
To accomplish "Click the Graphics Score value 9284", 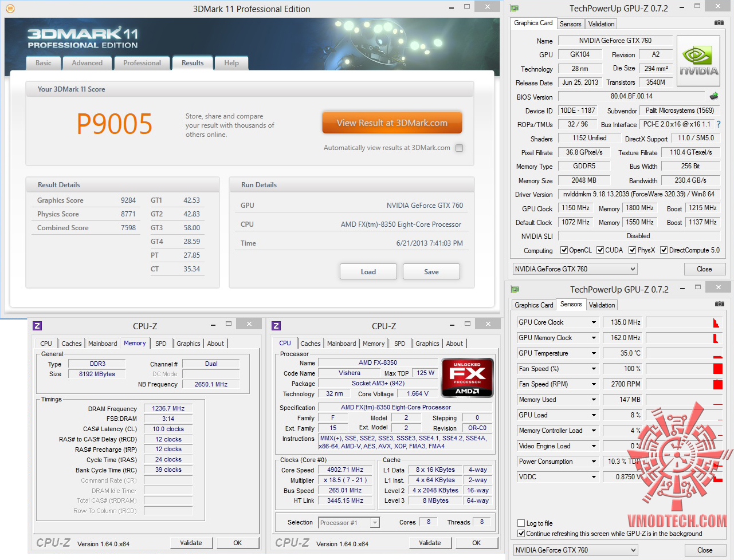I will (128, 200).
